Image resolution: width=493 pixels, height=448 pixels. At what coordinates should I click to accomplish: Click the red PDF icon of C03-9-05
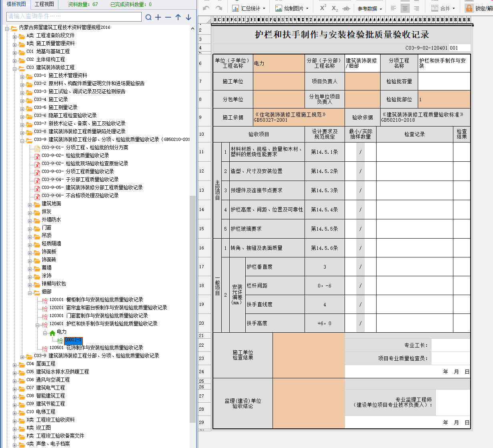click(x=37, y=188)
